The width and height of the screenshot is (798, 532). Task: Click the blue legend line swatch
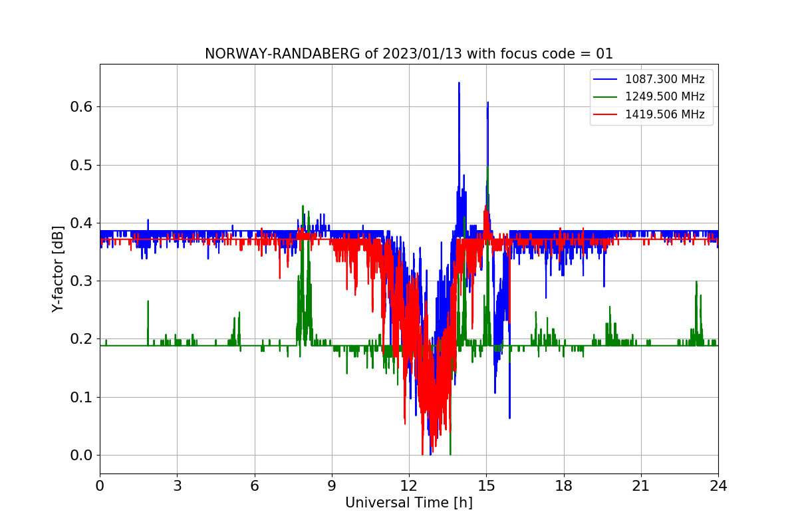tap(605, 80)
